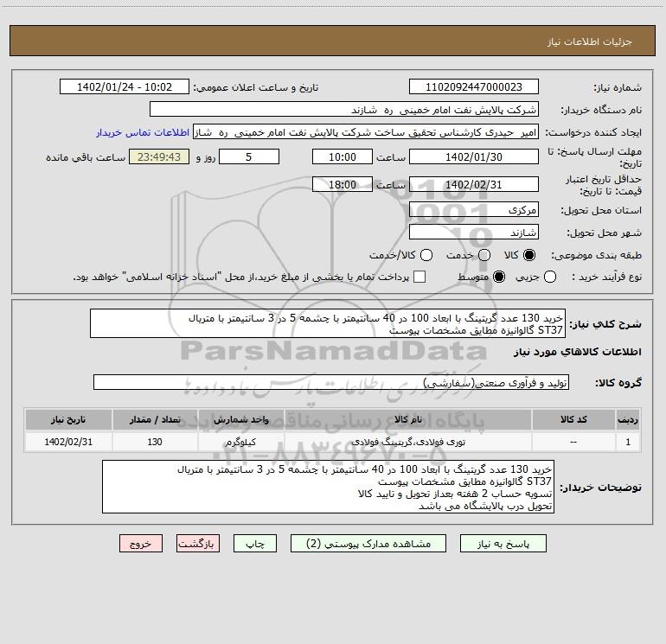The width and height of the screenshot is (666, 644).
Task: Click the days remaining field showing 5
Action: pos(249,156)
